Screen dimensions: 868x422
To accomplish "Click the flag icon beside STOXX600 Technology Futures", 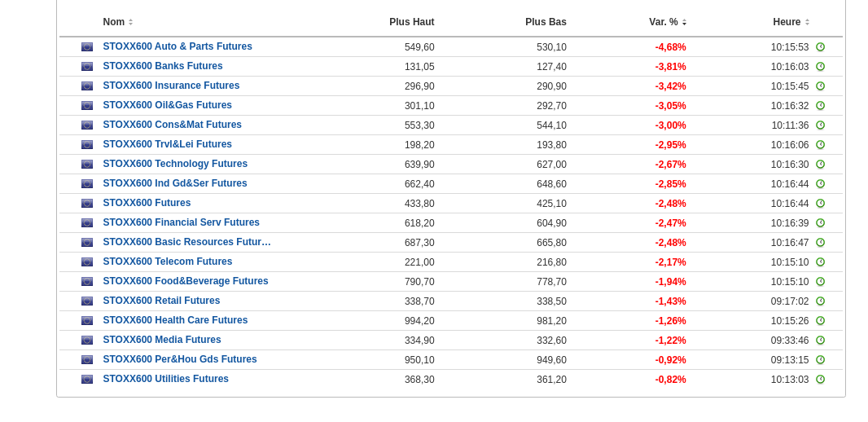I will point(87,165).
